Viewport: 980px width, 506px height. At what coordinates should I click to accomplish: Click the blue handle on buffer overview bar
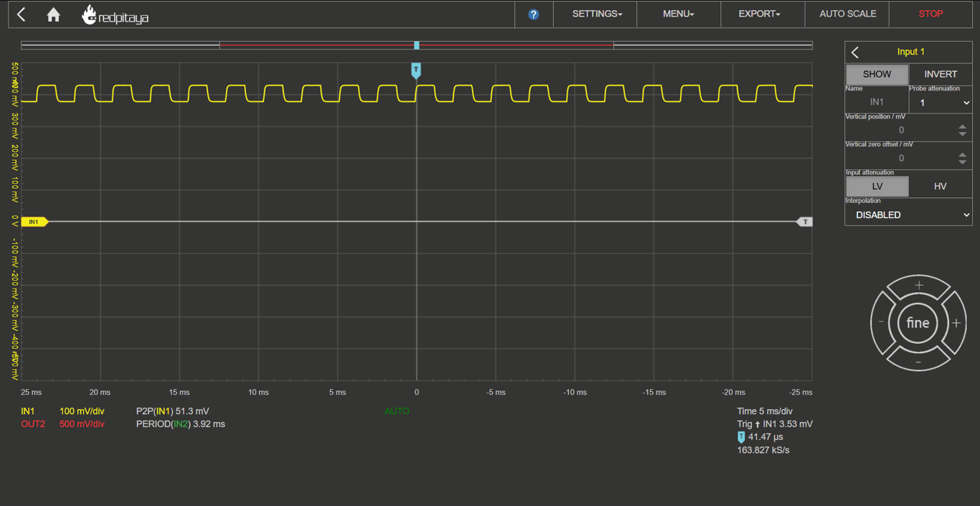pos(417,45)
